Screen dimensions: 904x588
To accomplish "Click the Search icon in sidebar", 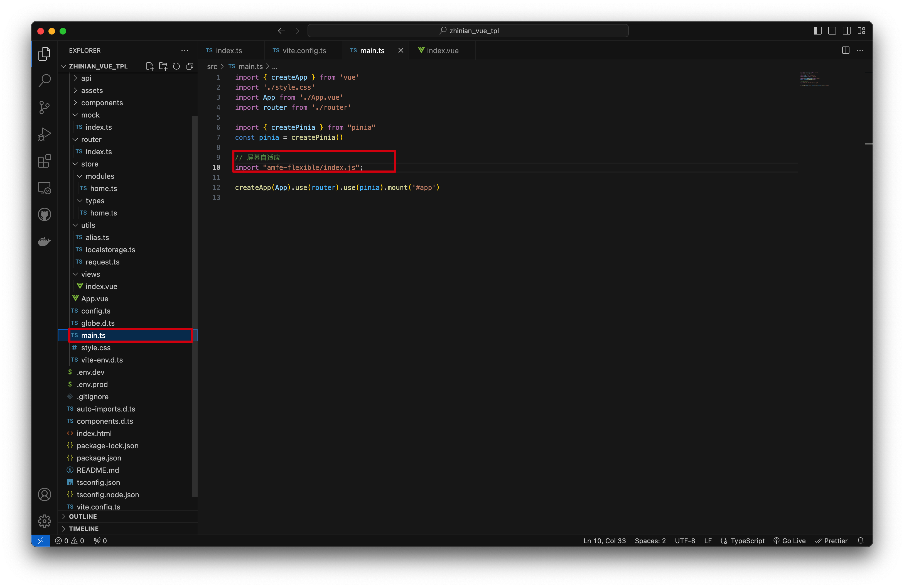I will click(x=45, y=79).
